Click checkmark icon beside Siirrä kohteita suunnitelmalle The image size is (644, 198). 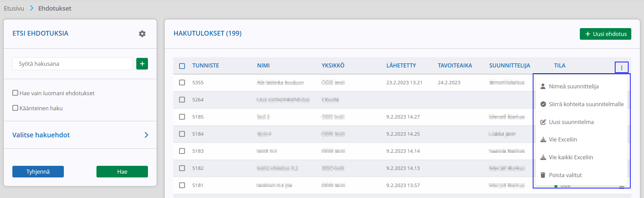pyautogui.click(x=543, y=104)
